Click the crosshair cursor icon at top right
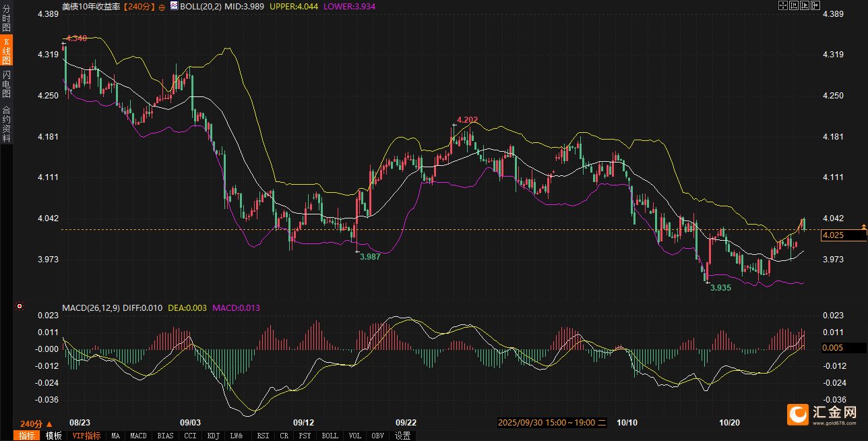Screen dimensions: 868x441 coord(783,5)
